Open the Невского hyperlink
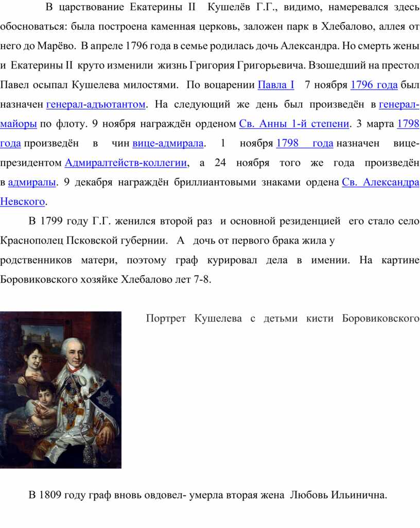The height and width of the screenshot is (528, 420). pyautogui.click(x=23, y=202)
